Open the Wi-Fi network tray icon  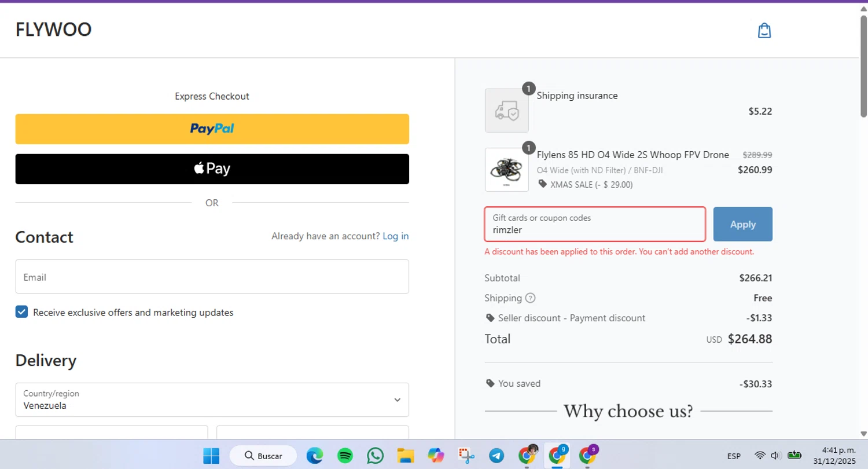coord(760,456)
